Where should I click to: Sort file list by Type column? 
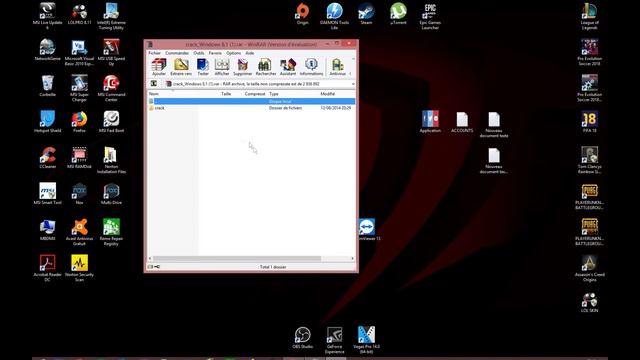point(273,94)
